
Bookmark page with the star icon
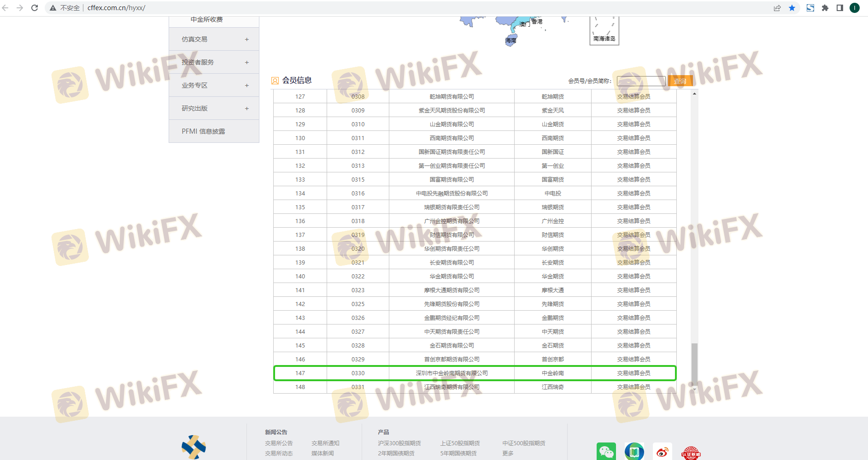pos(792,8)
